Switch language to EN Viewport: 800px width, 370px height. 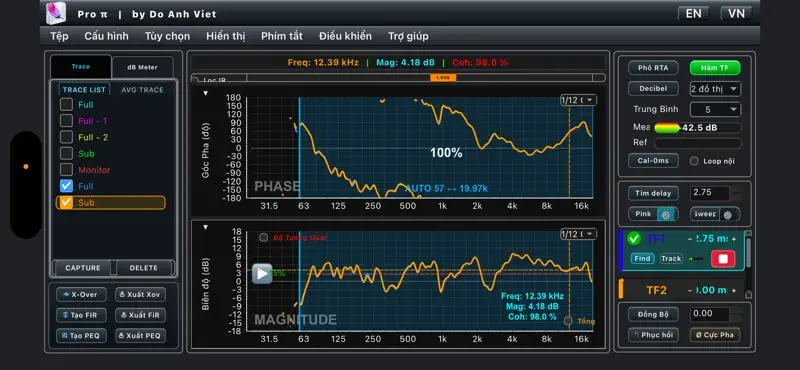coord(693,14)
